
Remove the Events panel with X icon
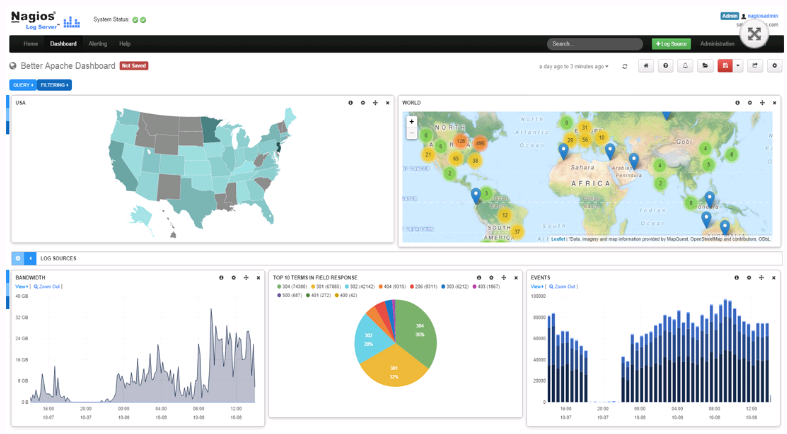coord(773,277)
